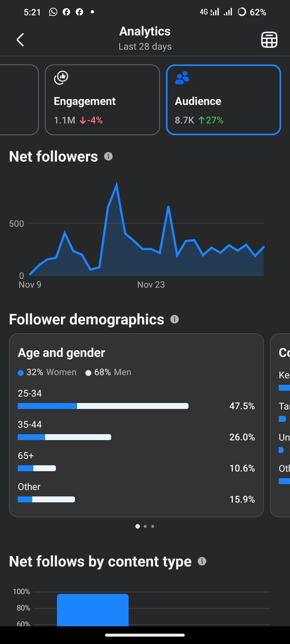Tap Net follows by content type info icon
290x644 pixels.
(202, 561)
